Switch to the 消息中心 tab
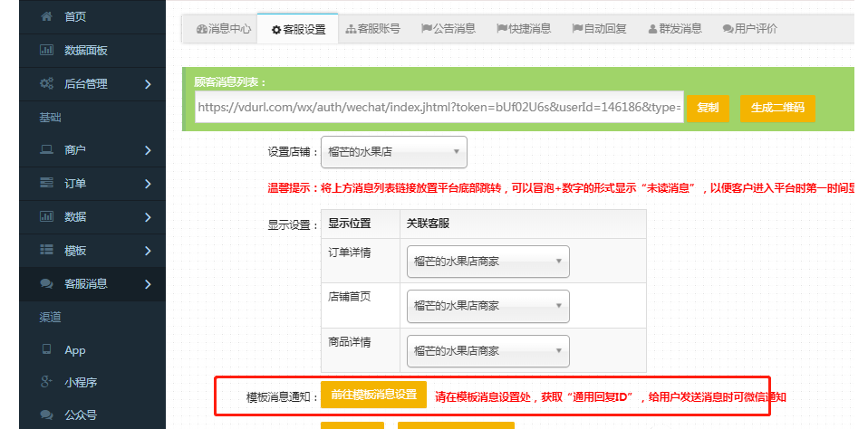This screenshot has height=429, width=868. (x=217, y=29)
